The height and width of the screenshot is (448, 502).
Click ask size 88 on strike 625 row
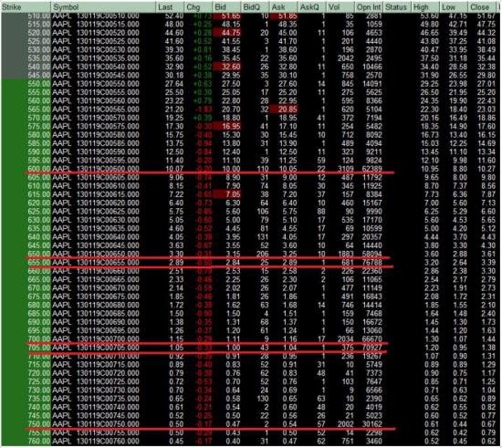point(321,211)
